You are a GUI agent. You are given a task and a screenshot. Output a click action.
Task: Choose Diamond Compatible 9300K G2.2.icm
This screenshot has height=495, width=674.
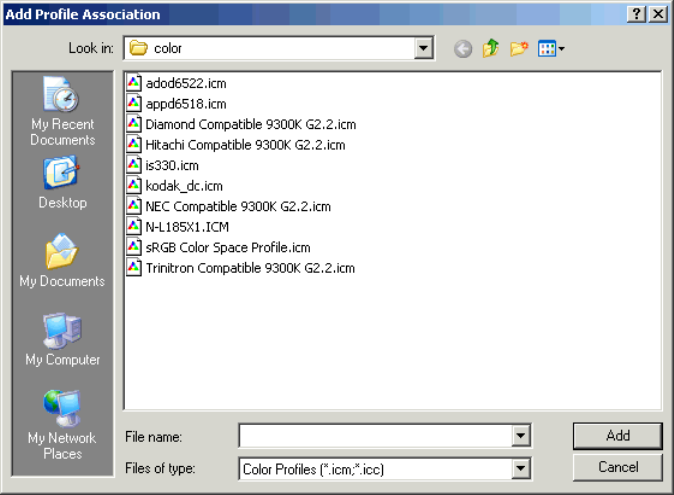pos(250,125)
